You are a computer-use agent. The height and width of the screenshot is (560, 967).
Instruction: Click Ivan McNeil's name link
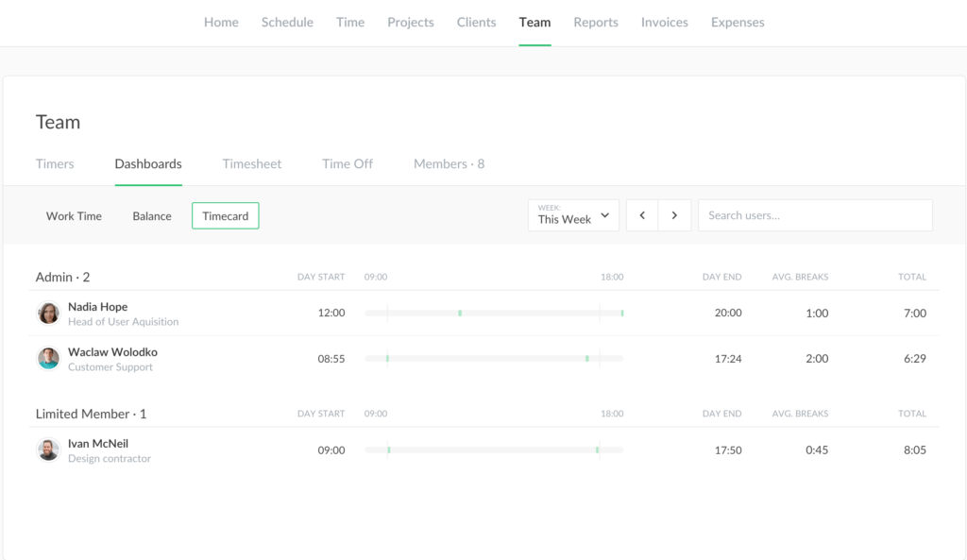coord(98,444)
